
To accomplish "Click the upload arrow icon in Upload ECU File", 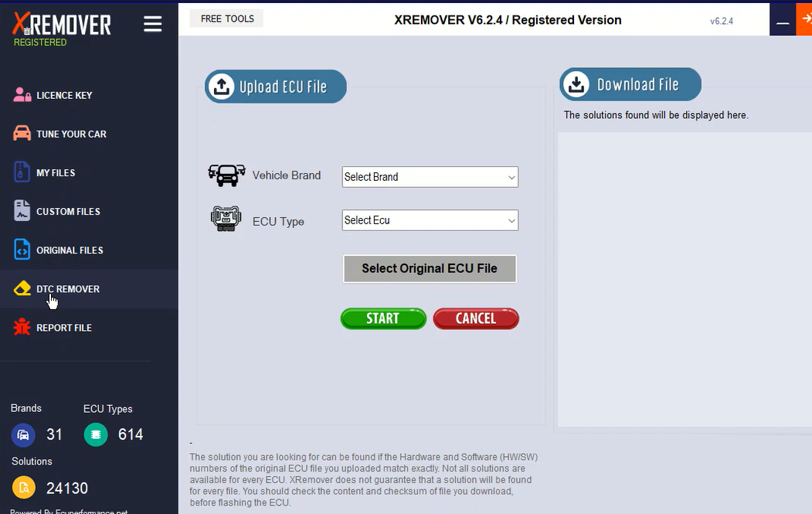I will [222, 87].
